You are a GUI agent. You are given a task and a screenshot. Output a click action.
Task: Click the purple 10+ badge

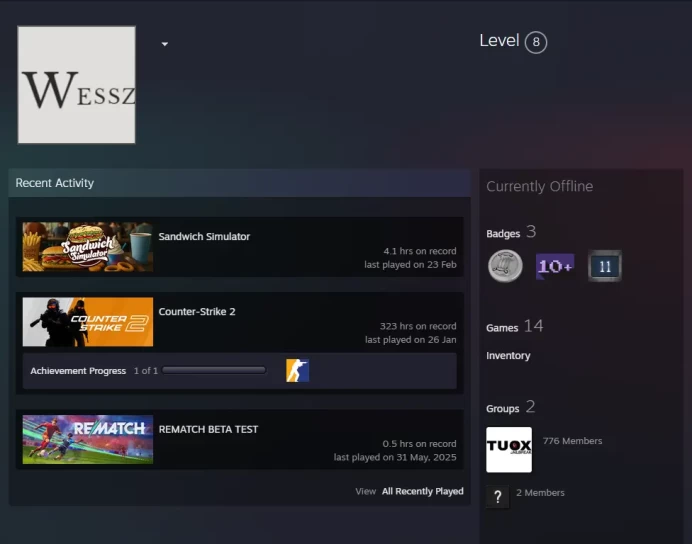click(555, 266)
